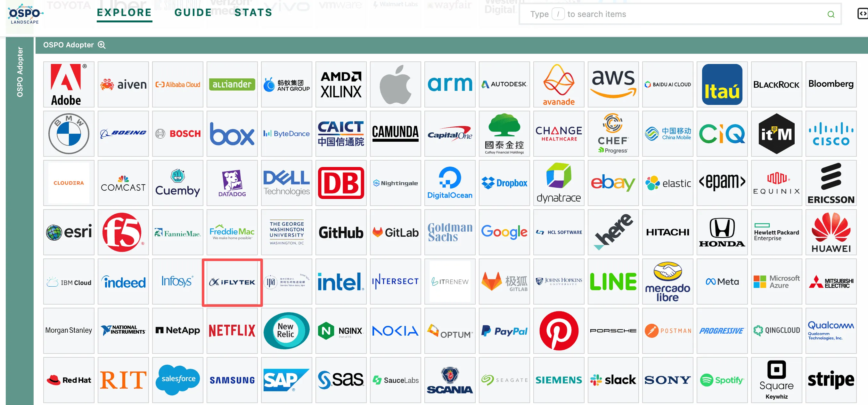
Task: Click the Square Keywhiz card
Action: pos(776,380)
